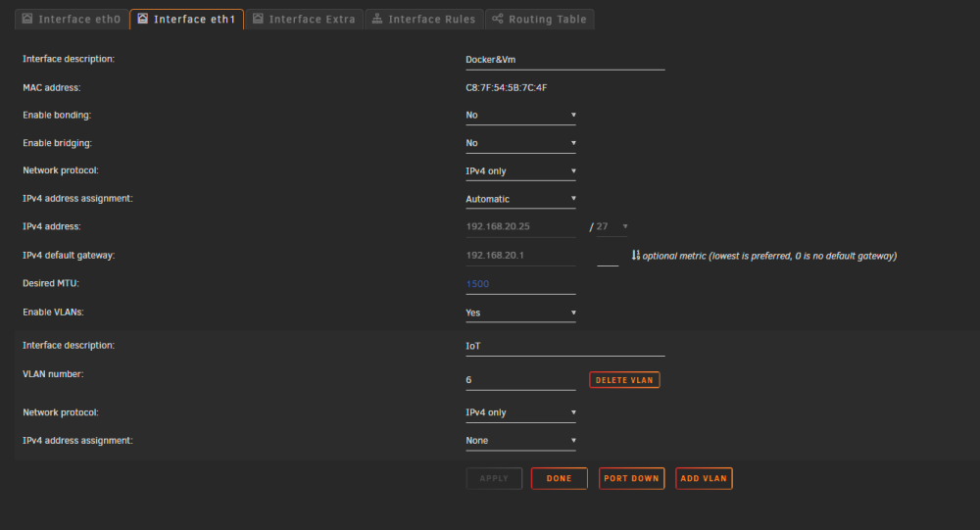Click the eth0 tab network icon
This screenshot has width=980, height=530.
coord(27,19)
